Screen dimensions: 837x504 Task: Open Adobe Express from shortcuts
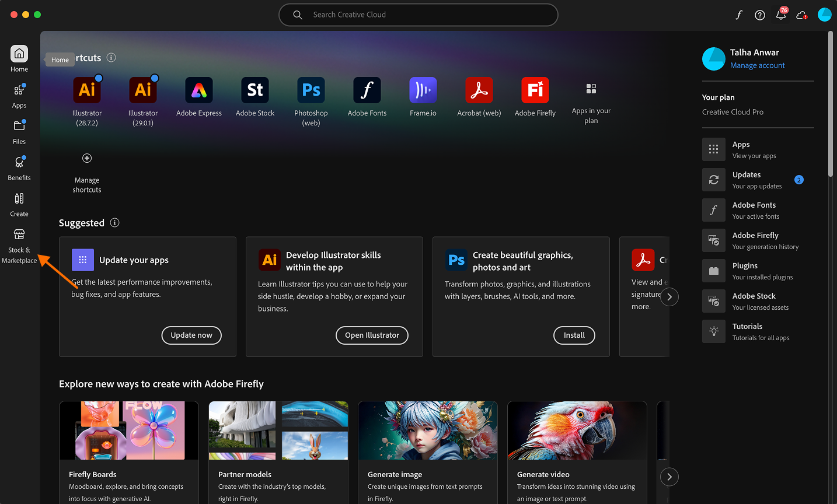199,90
